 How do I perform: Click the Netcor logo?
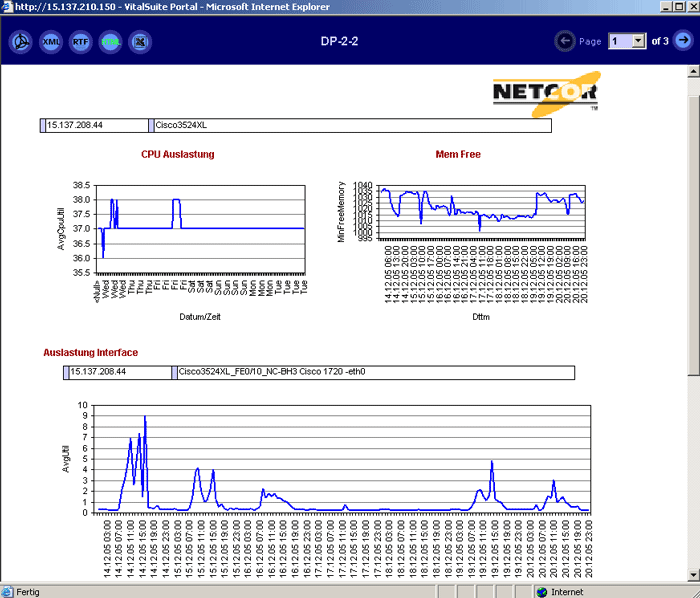(546, 94)
